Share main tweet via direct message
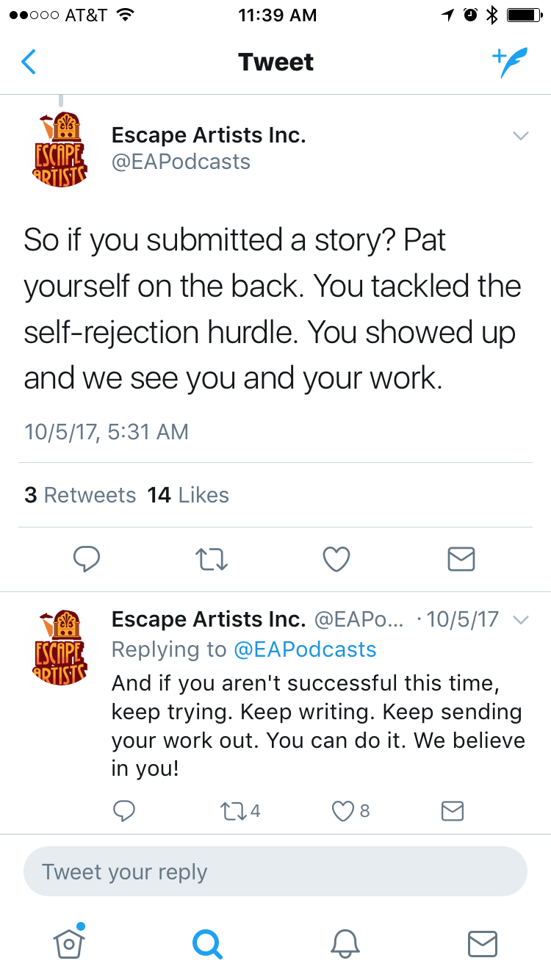551x980 pixels. (461, 560)
